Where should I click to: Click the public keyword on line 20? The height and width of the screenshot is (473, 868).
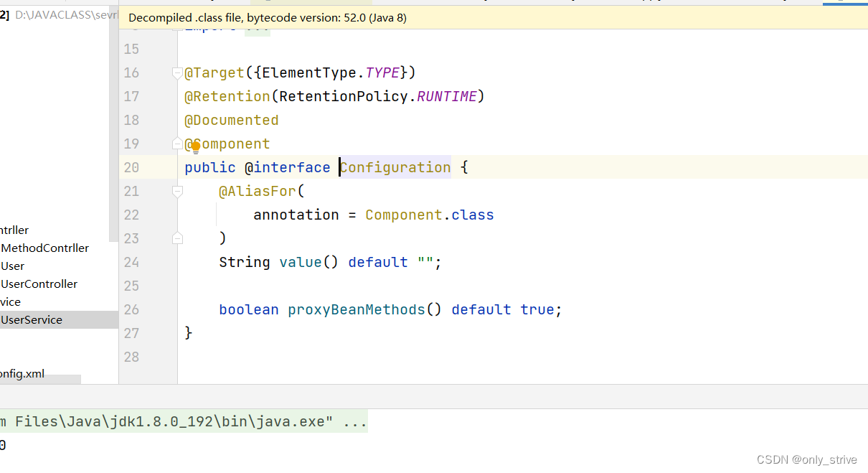click(210, 167)
